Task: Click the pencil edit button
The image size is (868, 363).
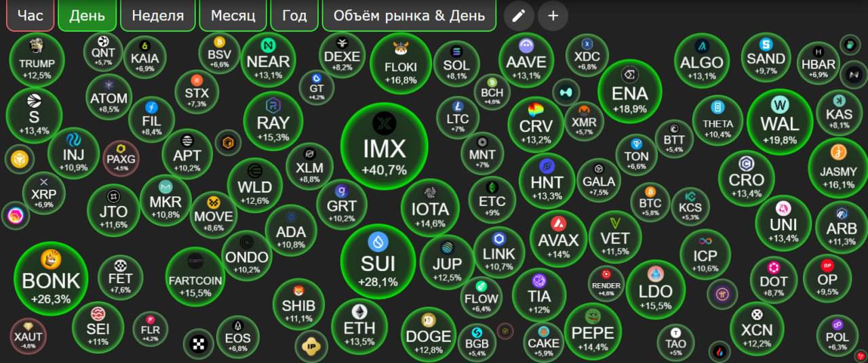Action: (519, 16)
